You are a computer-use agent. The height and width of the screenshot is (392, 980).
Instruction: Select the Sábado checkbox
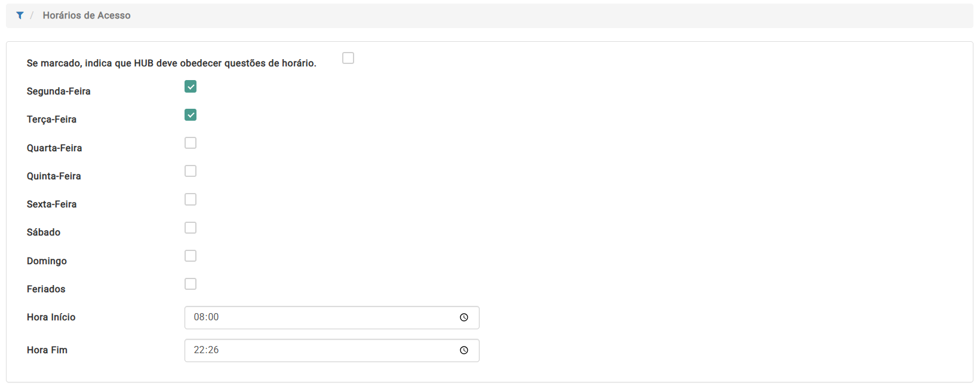pyautogui.click(x=191, y=228)
